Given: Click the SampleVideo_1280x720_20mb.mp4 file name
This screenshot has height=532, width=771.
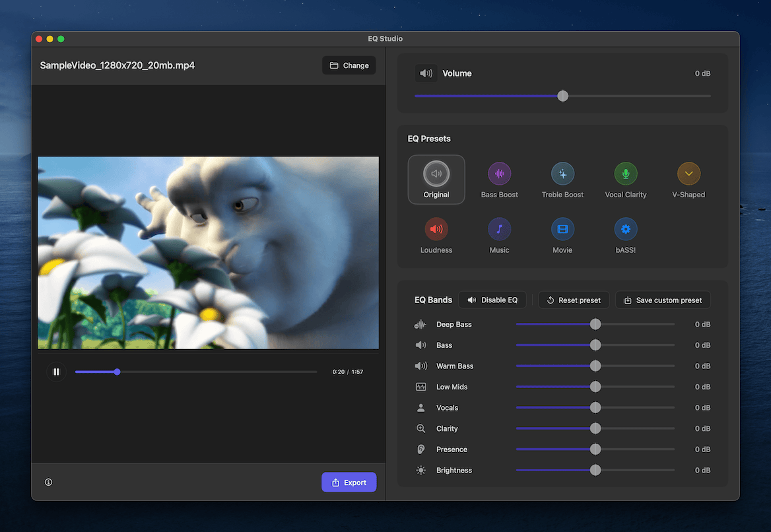Looking at the screenshot, I should pos(117,65).
